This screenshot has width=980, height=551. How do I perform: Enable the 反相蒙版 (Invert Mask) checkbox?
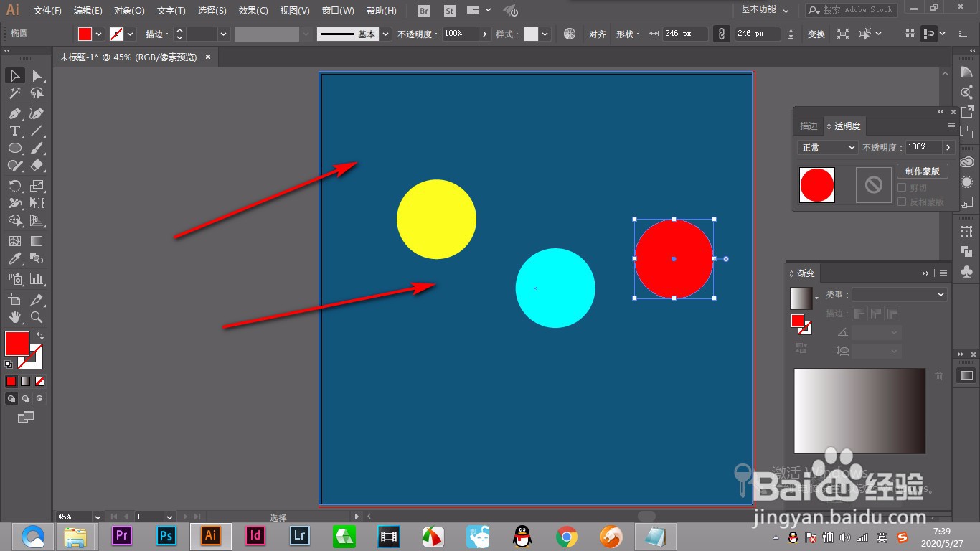click(903, 202)
